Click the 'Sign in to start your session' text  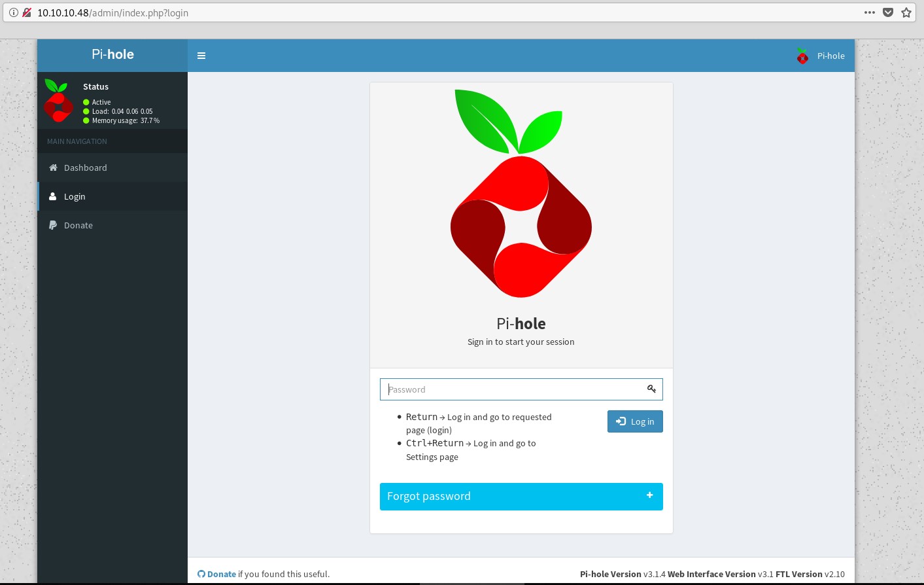[521, 342]
